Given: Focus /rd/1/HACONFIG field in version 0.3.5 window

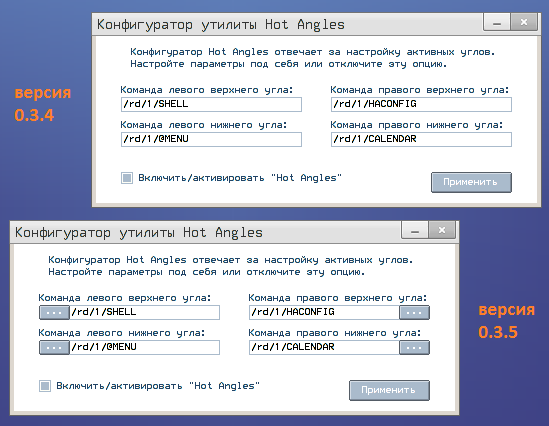Looking at the screenshot, I should point(324,312).
